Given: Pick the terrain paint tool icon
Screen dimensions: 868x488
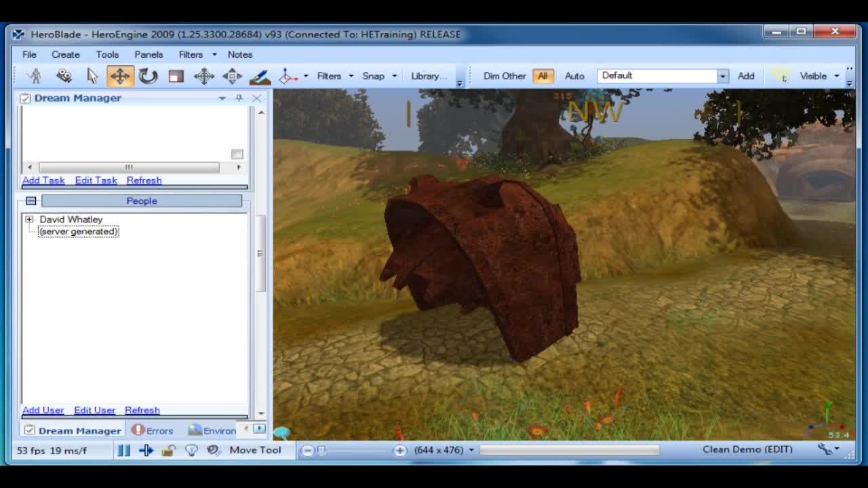Looking at the screenshot, I should pos(260,76).
